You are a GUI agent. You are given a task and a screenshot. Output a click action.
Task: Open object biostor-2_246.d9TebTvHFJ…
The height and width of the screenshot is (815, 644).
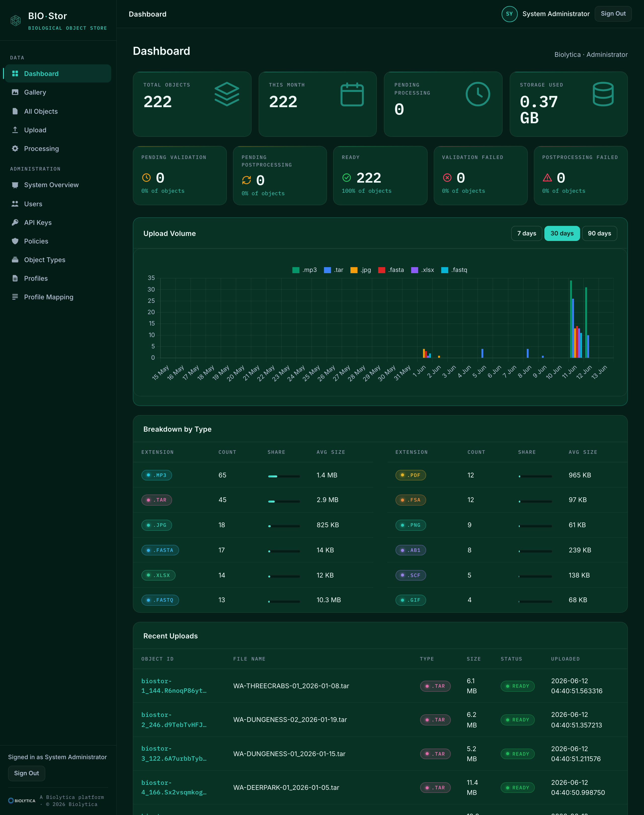tap(174, 720)
